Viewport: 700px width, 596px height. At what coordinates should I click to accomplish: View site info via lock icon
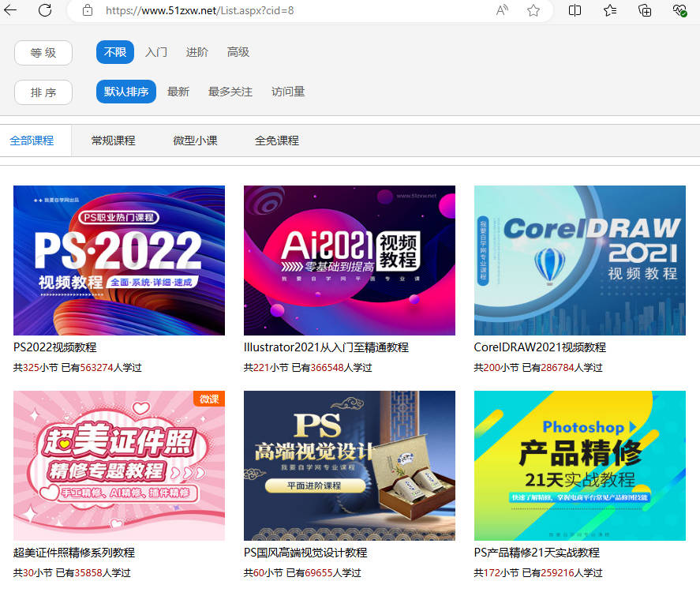pyautogui.click(x=88, y=10)
